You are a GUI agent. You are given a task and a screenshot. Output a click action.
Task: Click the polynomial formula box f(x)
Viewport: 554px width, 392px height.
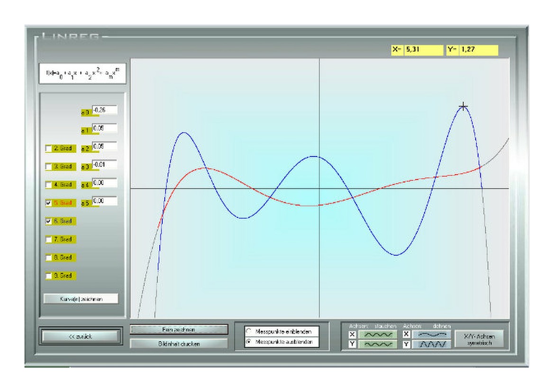tap(82, 73)
